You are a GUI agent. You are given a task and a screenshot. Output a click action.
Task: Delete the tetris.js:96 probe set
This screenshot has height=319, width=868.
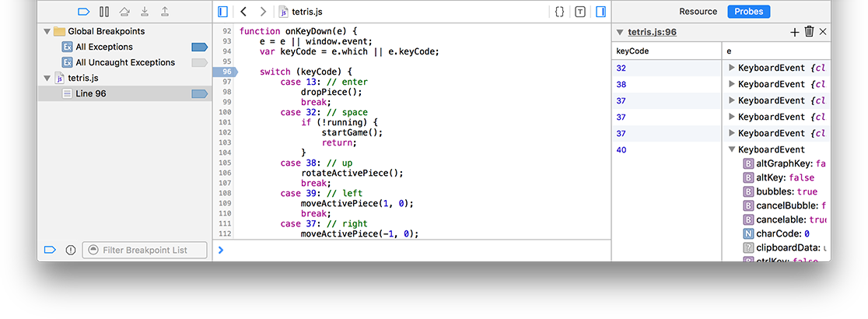click(x=810, y=32)
